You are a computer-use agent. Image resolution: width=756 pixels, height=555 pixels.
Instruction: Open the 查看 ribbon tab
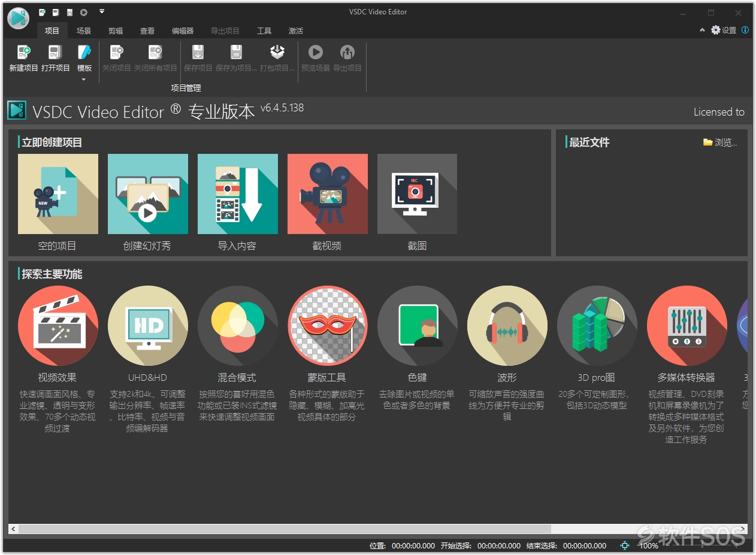click(x=147, y=31)
